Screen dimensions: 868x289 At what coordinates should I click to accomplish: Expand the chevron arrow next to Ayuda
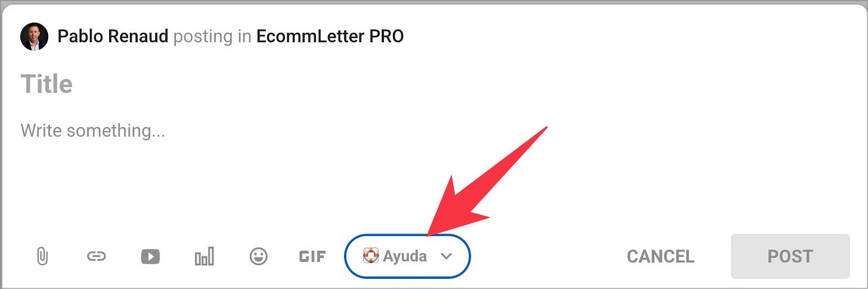(447, 256)
